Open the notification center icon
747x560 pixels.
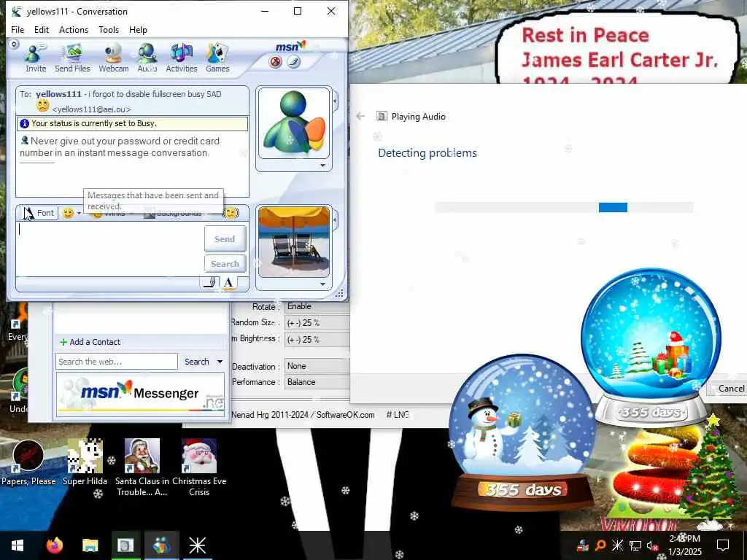(x=723, y=545)
